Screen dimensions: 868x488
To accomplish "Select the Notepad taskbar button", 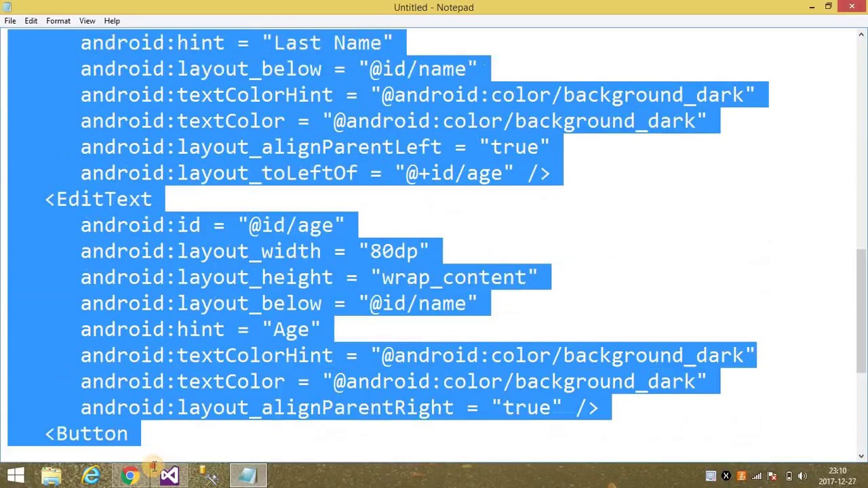I will (x=248, y=476).
